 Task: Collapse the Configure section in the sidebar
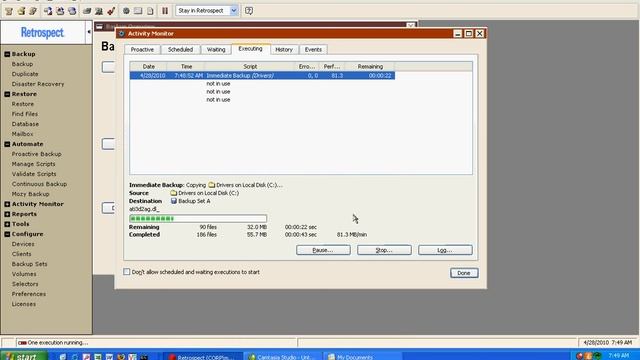point(7,234)
